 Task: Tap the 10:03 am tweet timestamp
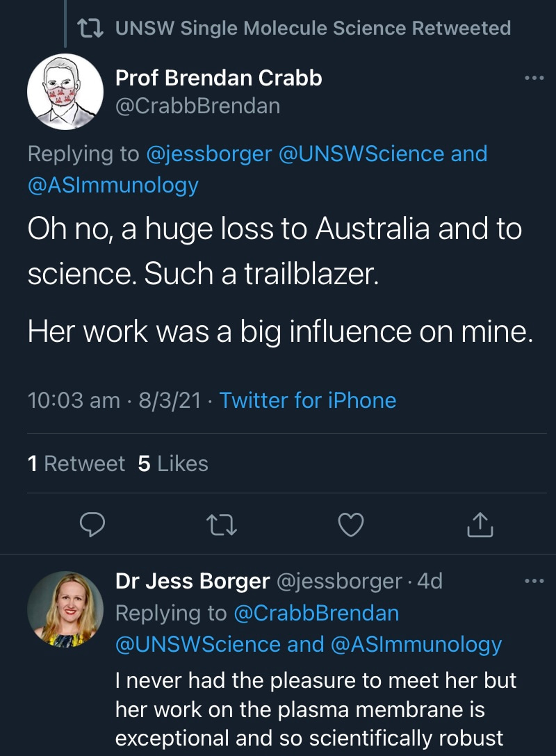(74, 400)
